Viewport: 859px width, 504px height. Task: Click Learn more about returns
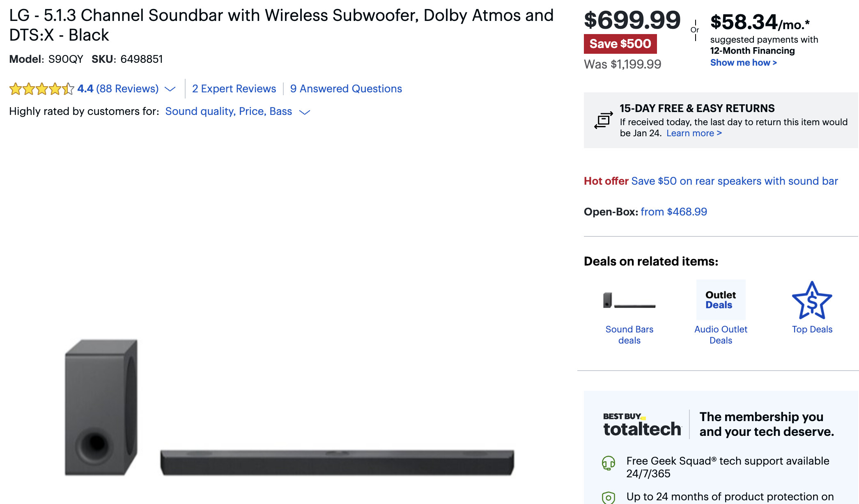click(x=694, y=133)
